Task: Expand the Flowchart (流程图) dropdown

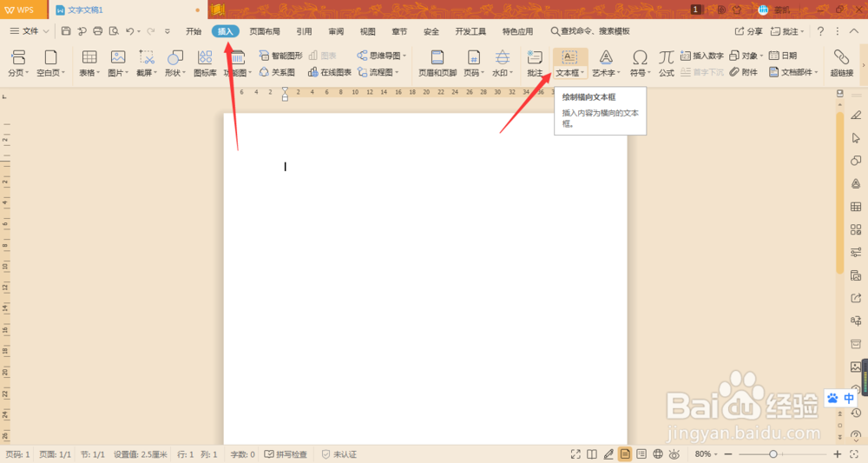Action: coord(397,72)
